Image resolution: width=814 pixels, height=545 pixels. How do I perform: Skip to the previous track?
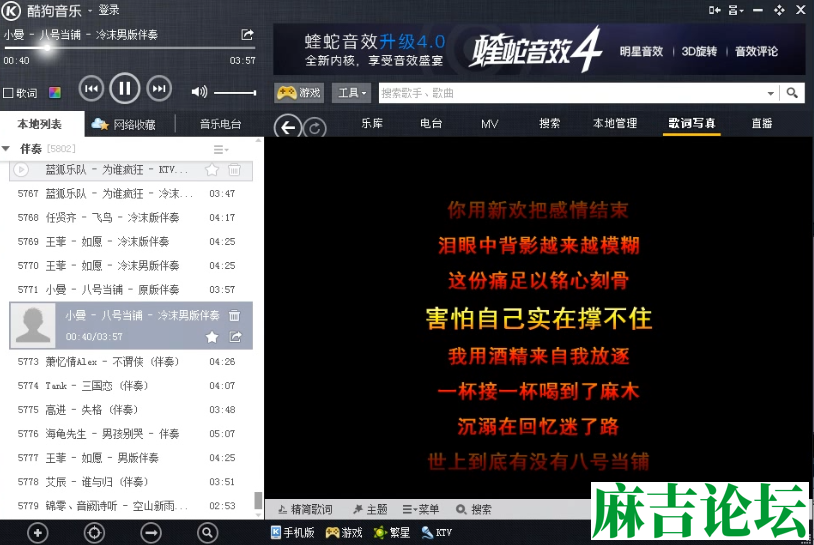(91, 89)
